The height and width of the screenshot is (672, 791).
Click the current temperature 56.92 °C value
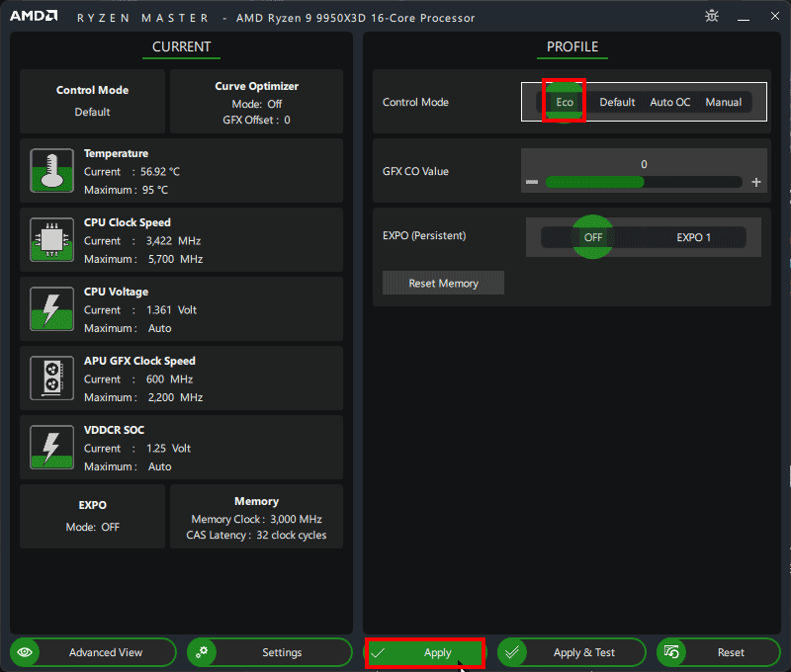click(x=160, y=171)
